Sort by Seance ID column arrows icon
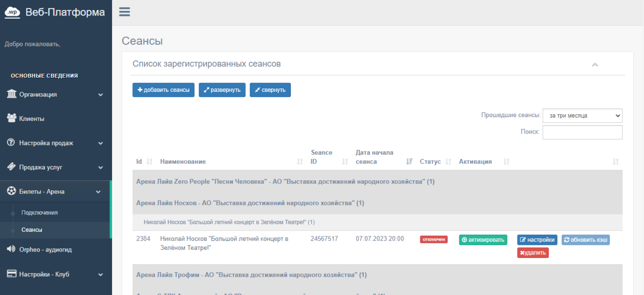644x295 pixels. pos(345,161)
